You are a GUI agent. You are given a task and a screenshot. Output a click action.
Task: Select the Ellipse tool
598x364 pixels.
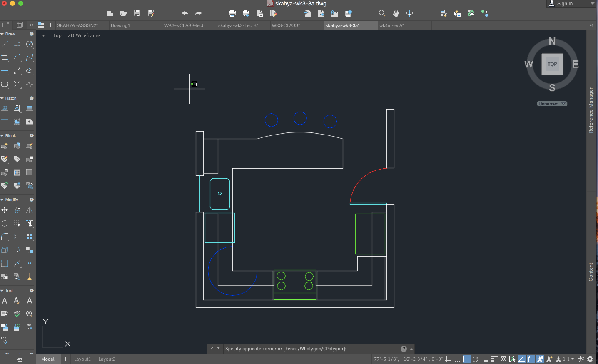(x=30, y=71)
